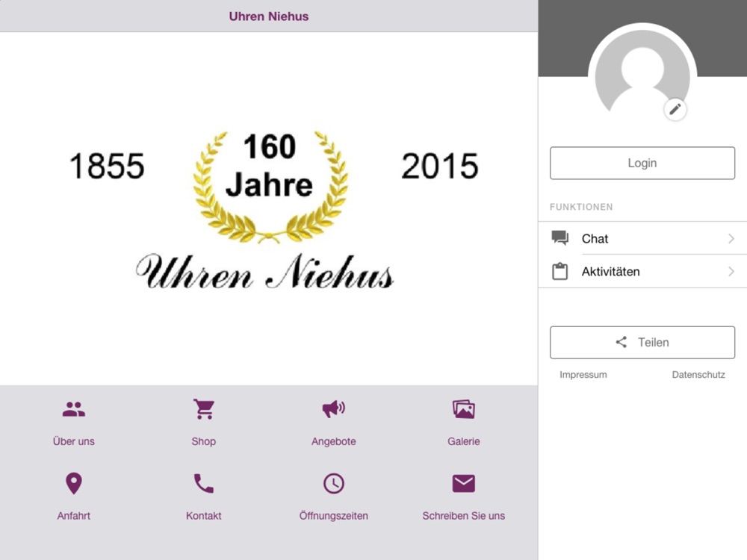Click the Teilen label text
The width and height of the screenshot is (747, 560).
coord(653,343)
